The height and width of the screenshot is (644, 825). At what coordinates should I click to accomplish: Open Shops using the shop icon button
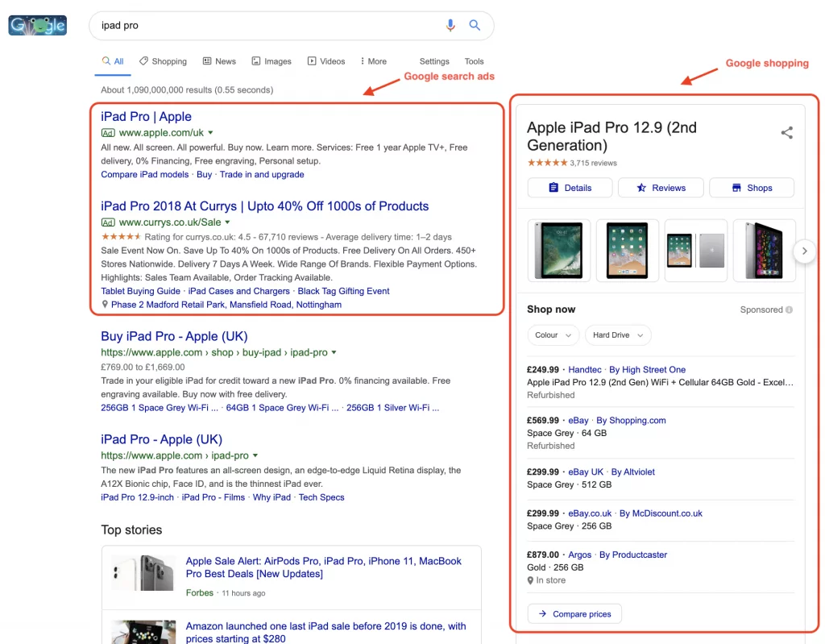click(751, 187)
